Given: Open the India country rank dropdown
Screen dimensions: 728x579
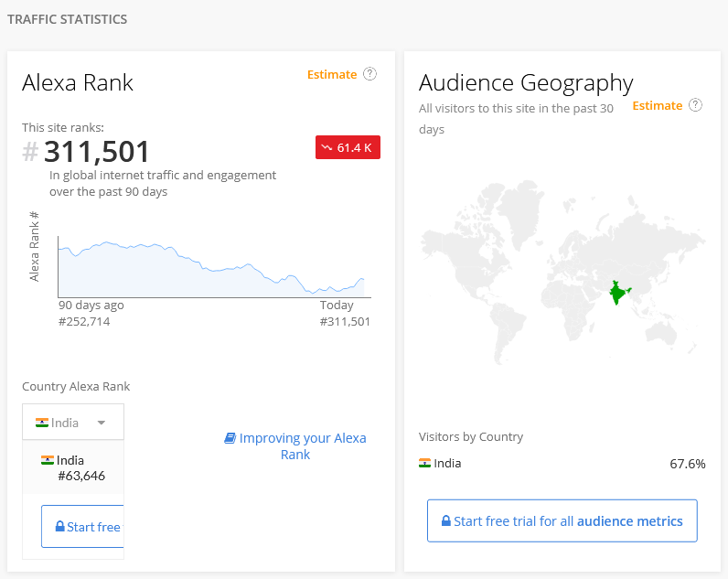Looking at the screenshot, I should click(73, 422).
